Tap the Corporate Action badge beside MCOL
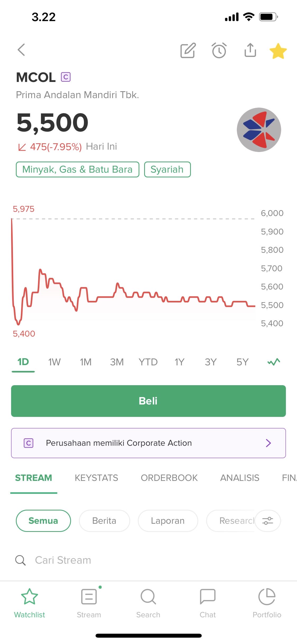 coord(66,77)
